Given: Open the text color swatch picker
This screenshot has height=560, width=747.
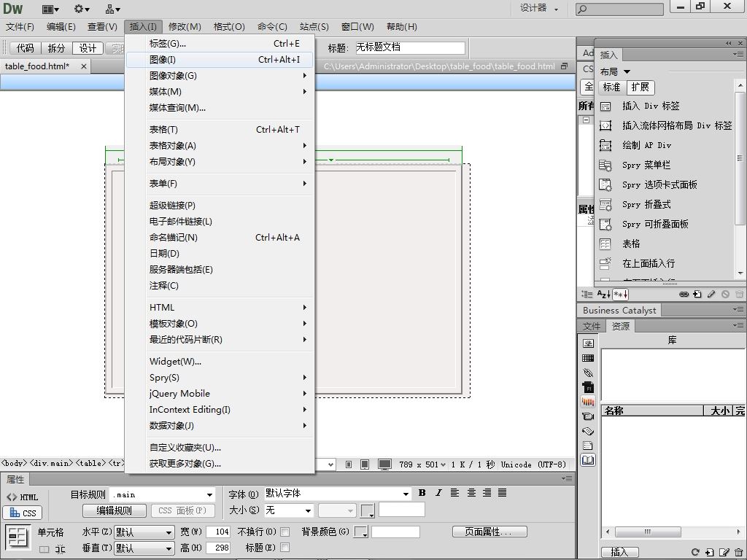Looking at the screenshot, I should click(368, 511).
